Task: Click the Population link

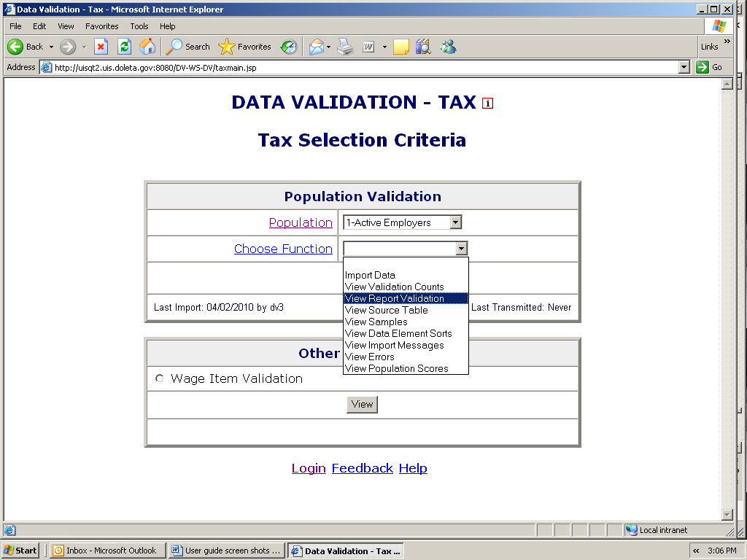Action: tap(301, 222)
